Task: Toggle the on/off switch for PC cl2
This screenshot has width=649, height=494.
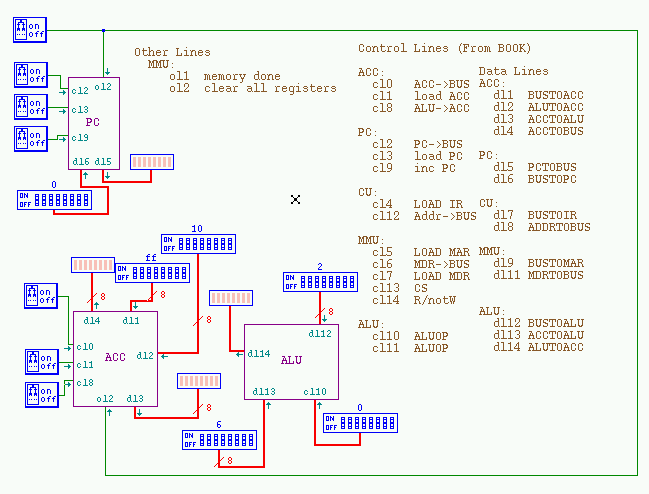Action: point(28,74)
